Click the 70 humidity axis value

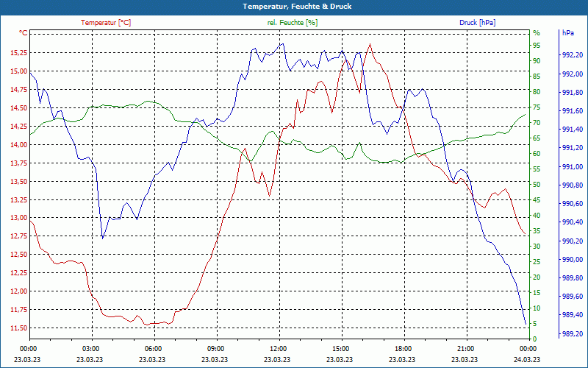537,123
